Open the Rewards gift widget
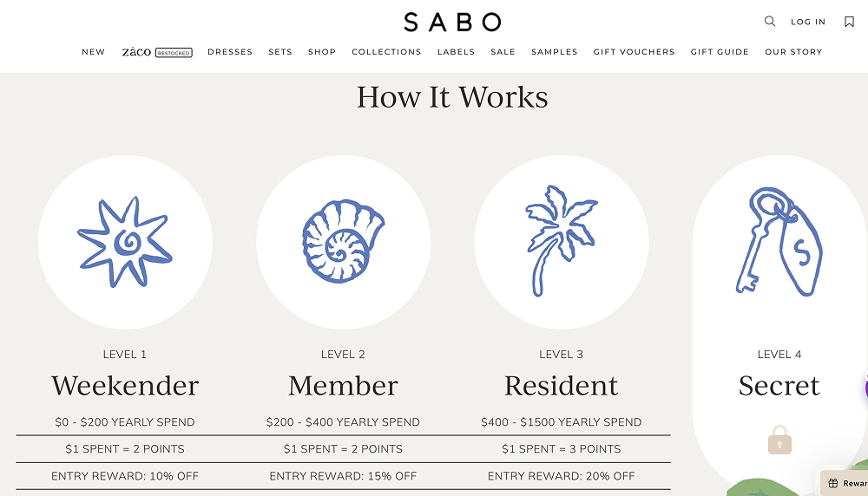The image size is (868, 496). (845, 483)
